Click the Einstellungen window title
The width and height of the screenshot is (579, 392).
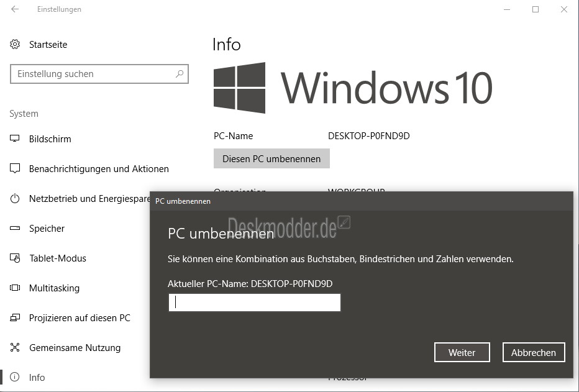click(x=59, y=9)
